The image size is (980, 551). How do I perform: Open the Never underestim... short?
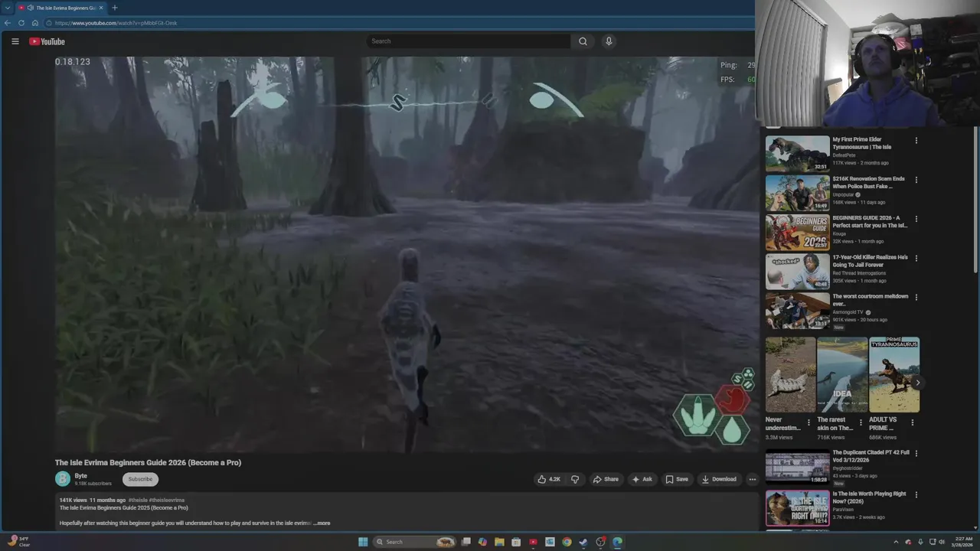[790, 375]
